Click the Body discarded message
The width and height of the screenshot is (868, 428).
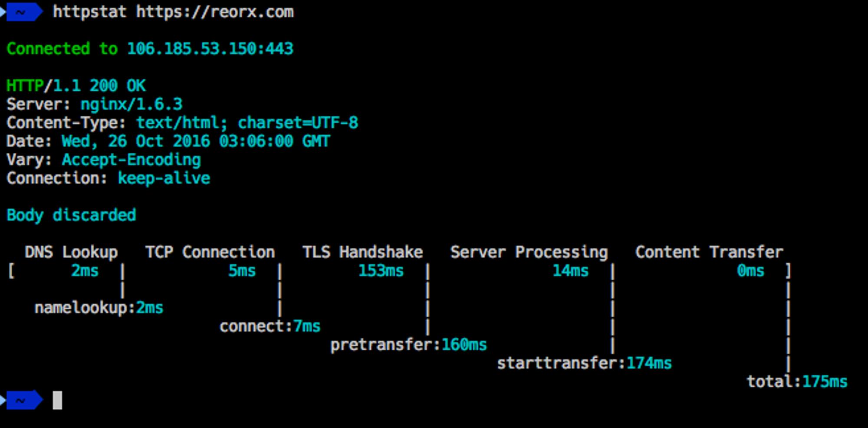click(x=71, y=215)
